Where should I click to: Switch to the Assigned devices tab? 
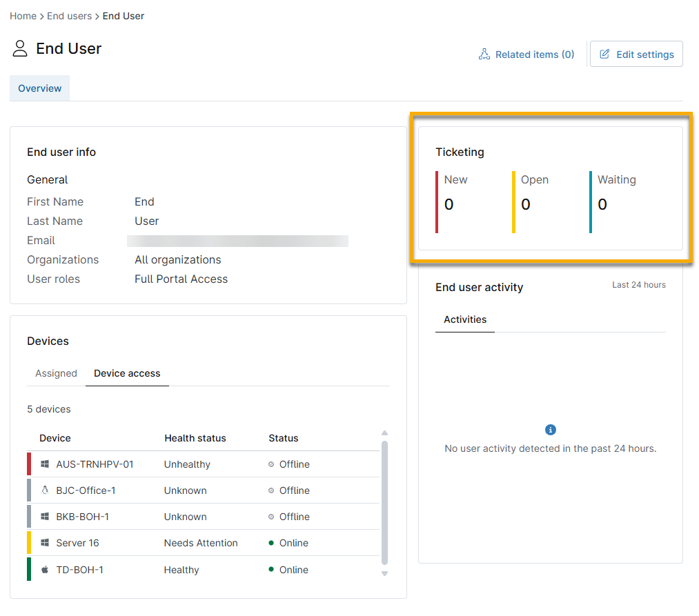tap(56, 373)
